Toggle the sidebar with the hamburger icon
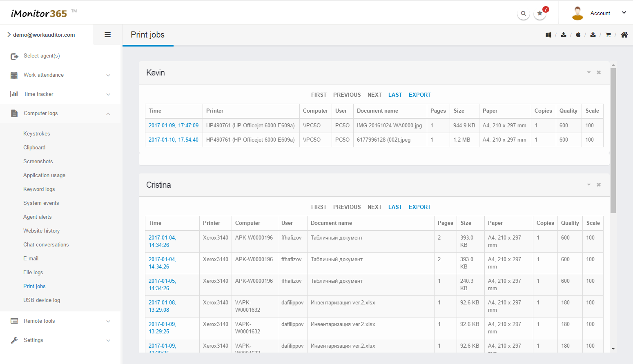Viewport: 633px width, 364px height. click(x=108, y=35)
